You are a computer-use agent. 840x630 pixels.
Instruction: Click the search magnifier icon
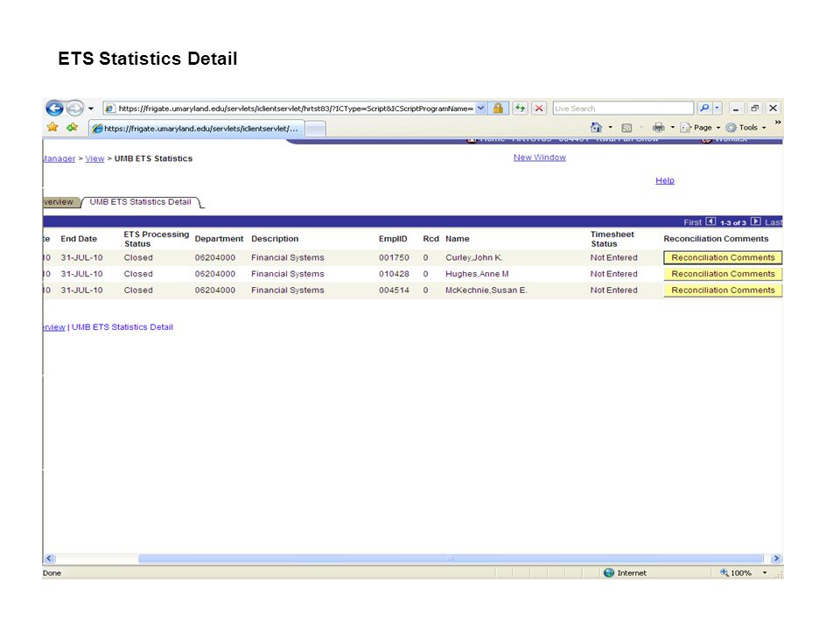[704, 108]
